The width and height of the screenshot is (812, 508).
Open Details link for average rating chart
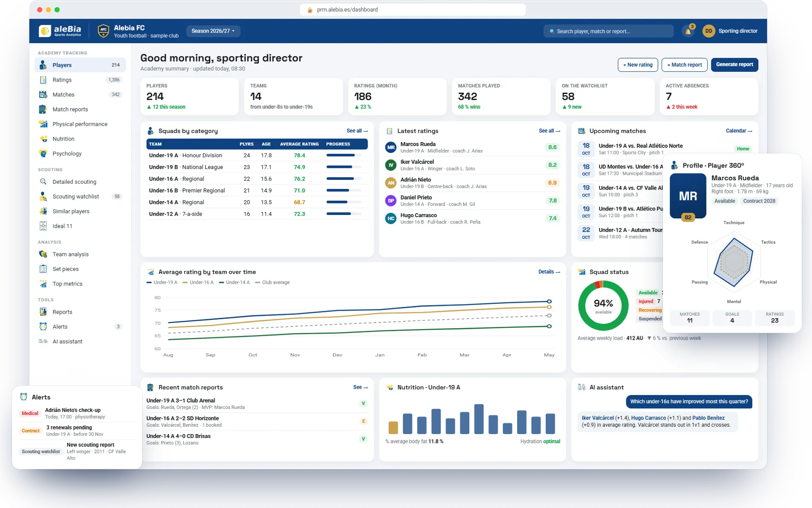point(549,272)
